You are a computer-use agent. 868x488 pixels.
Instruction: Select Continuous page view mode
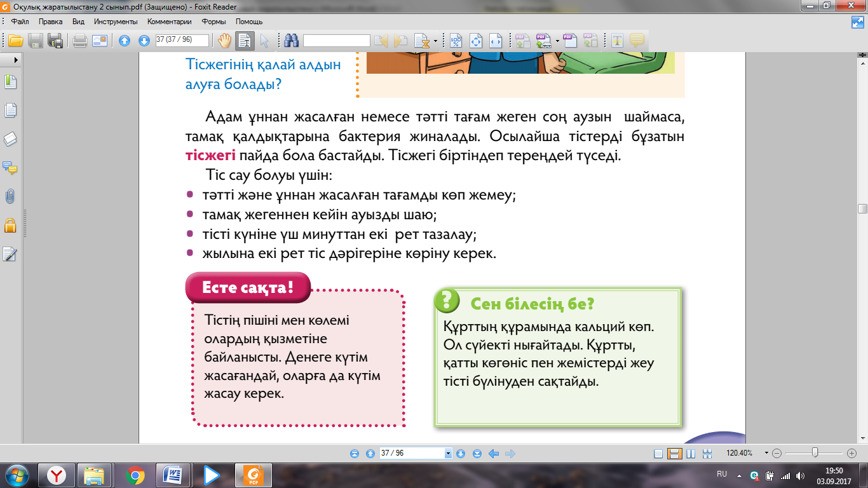click(x=675, y=454)
